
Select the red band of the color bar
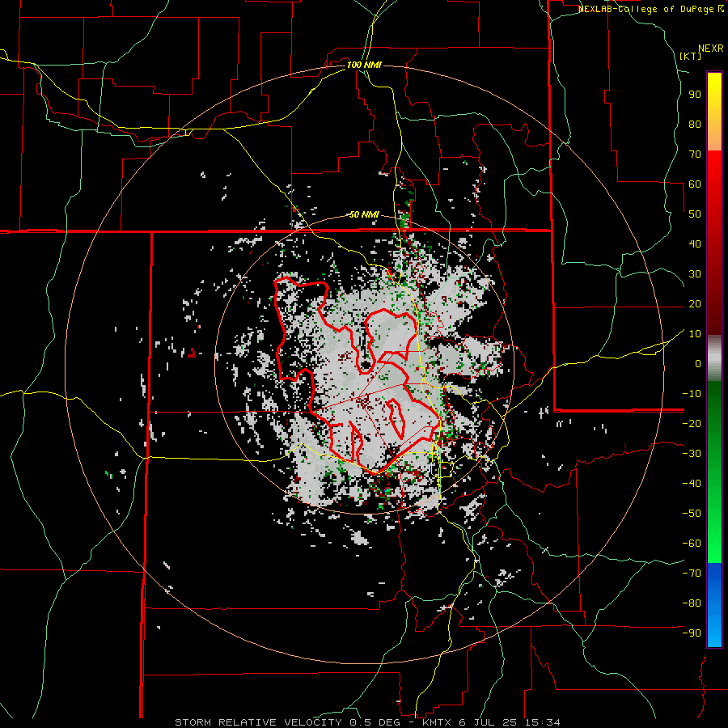(x=714, y=243)
